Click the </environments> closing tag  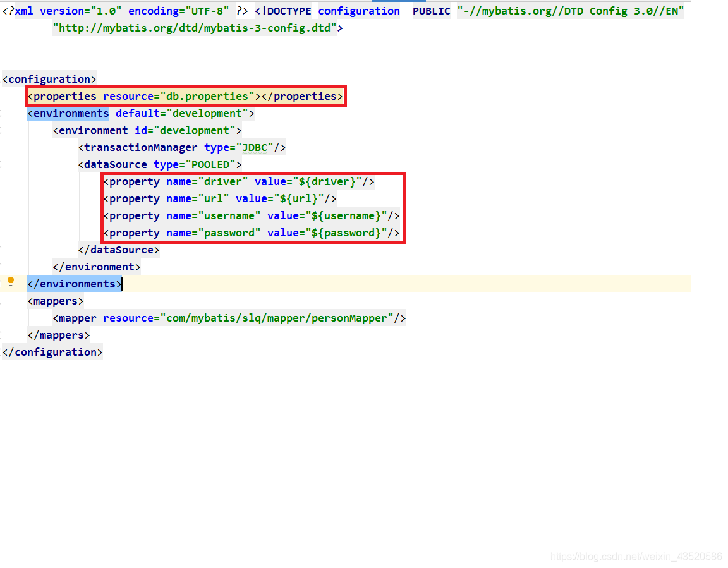(75, 284)
